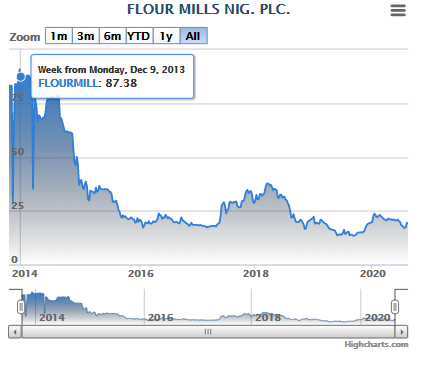Image resolution: width=434 pixels, height=366 pixels.
Task: Select the All zoom range
Action: [x=194, y=36]
